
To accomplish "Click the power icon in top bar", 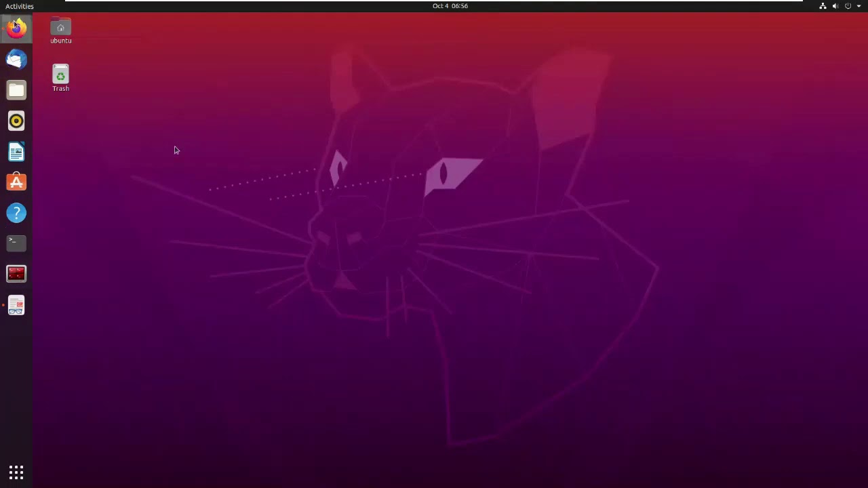I will 848,6.
